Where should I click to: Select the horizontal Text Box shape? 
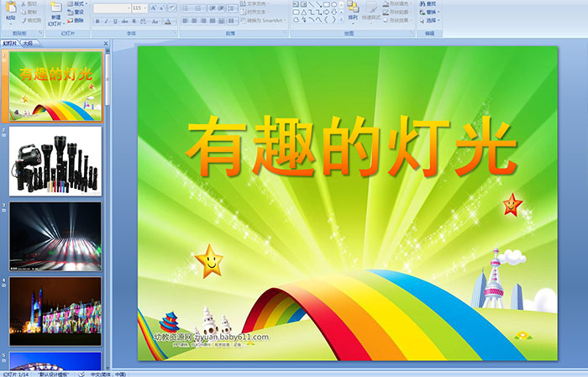296,4
